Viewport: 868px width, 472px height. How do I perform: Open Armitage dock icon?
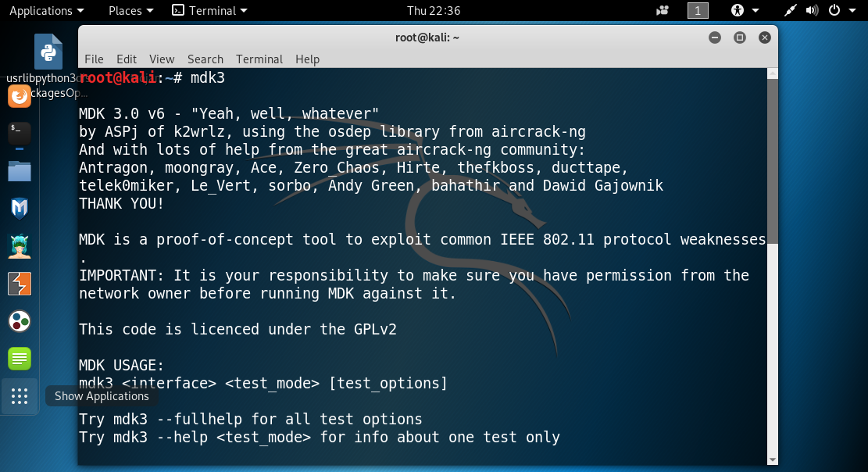pos(20,246)
